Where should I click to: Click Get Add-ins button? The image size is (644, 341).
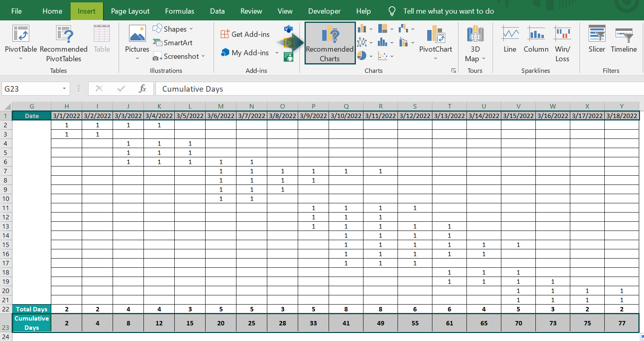click(x=245, y=34)
